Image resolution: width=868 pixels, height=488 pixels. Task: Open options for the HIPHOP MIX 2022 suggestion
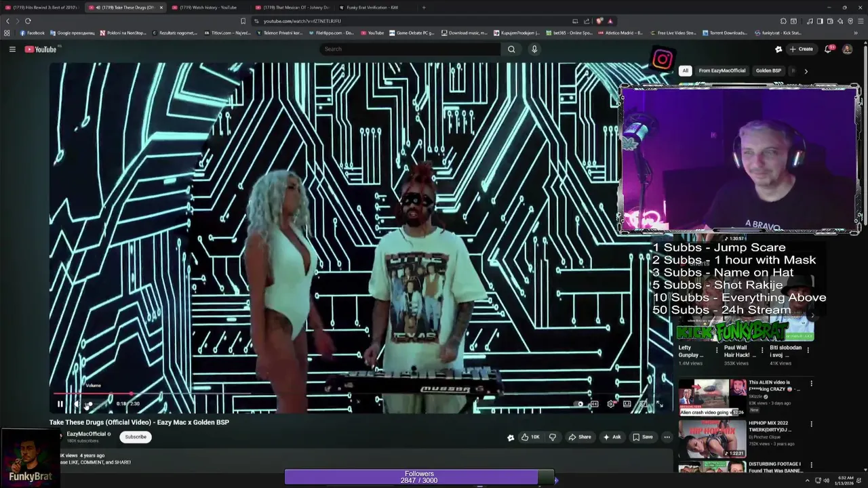click(811, 424)
